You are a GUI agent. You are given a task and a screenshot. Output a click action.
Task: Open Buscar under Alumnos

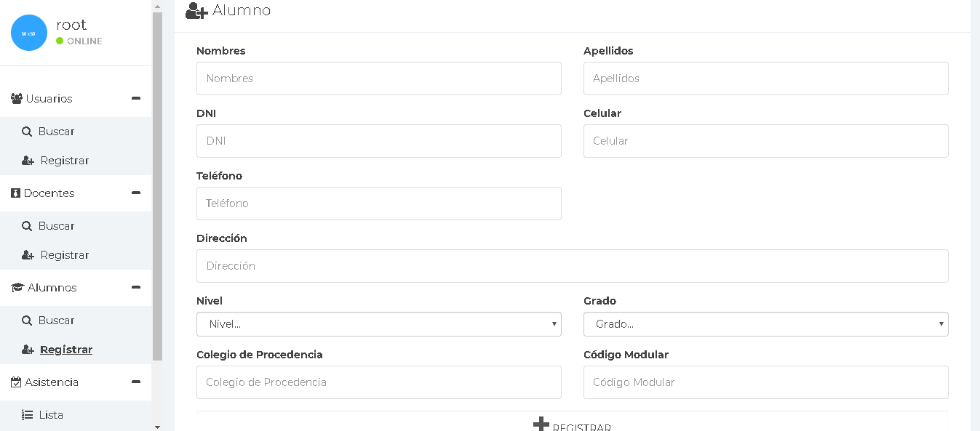coord(56,321)
